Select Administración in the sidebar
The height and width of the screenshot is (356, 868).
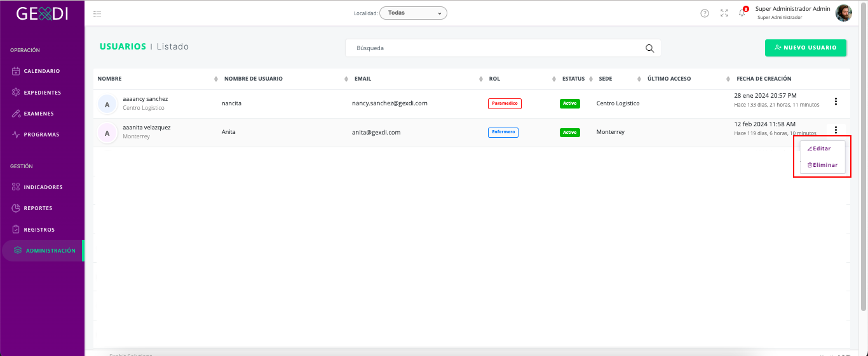point(43,251)
